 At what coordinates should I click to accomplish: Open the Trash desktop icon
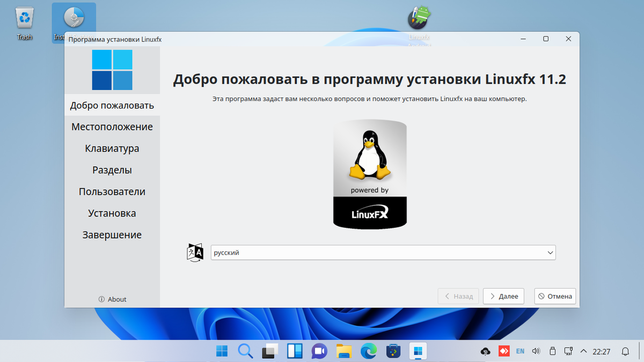24,23
